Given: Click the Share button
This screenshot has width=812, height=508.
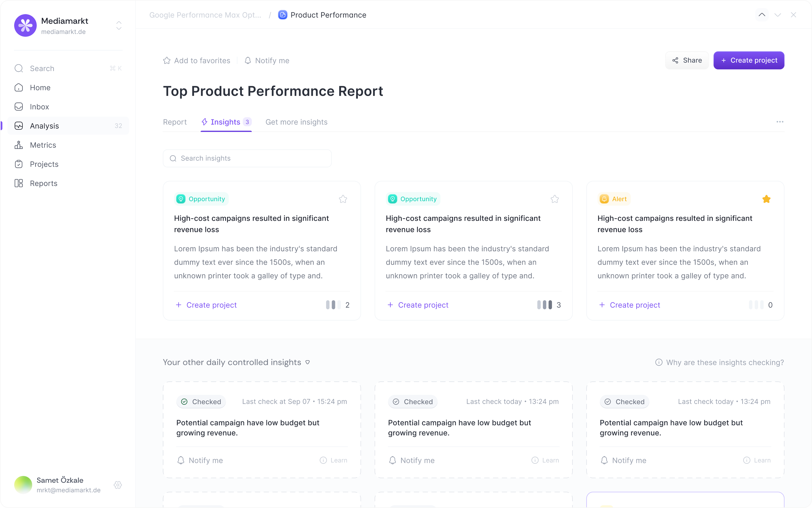Looking at the screenshot, I should tap(687, 60).
